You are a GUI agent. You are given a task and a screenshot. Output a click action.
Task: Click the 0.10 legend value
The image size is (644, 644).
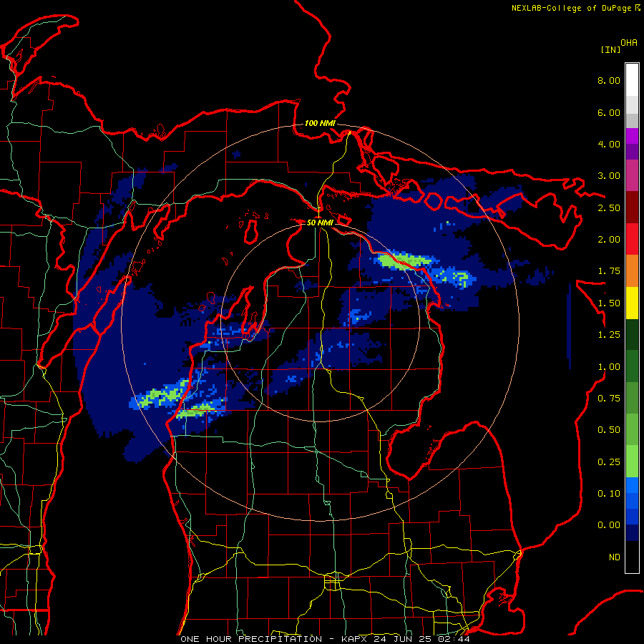[609, 494]
